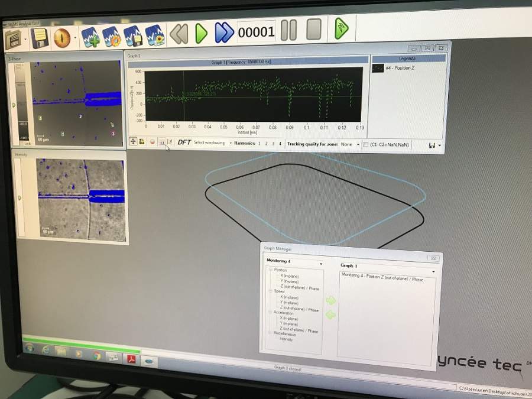Screen dimensions: 532x399
Task: Expand the Monitoring 4 dropdown in Graph Manager
Action: tap(294, 262)
